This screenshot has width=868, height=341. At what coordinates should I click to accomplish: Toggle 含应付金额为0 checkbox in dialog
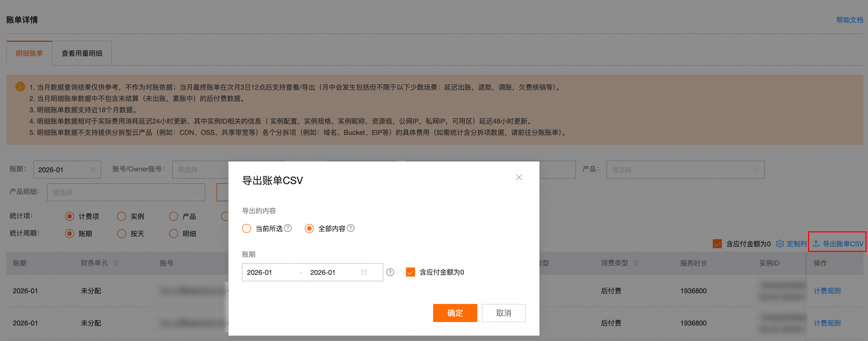(410, 272)
